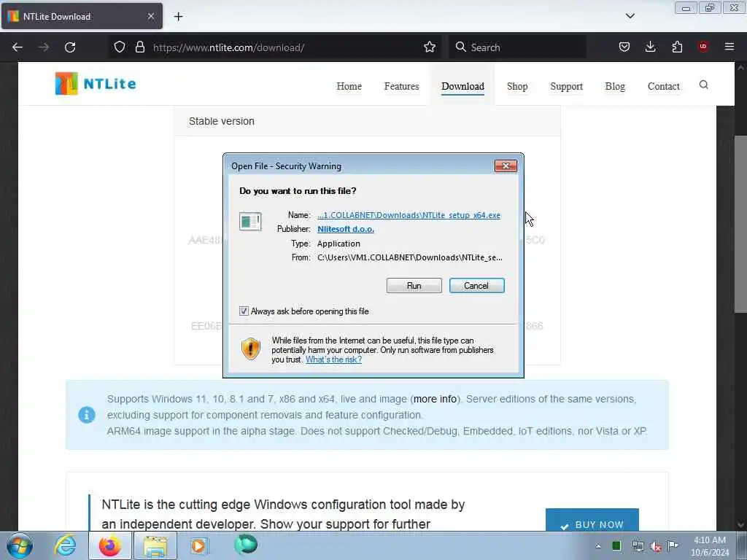Close the NTLite Download tab
Screen dimensions: 747x560
click(x=150, y=17)
